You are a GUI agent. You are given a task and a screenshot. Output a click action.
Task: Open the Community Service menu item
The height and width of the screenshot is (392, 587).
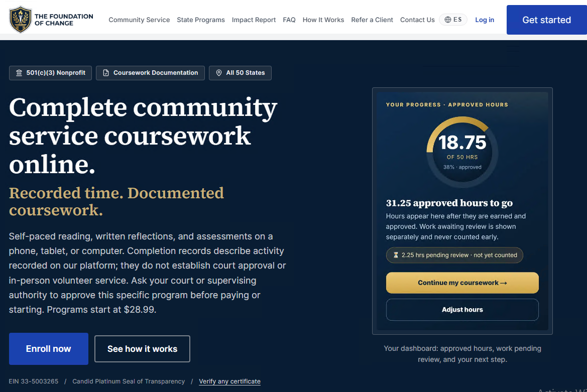139,20
